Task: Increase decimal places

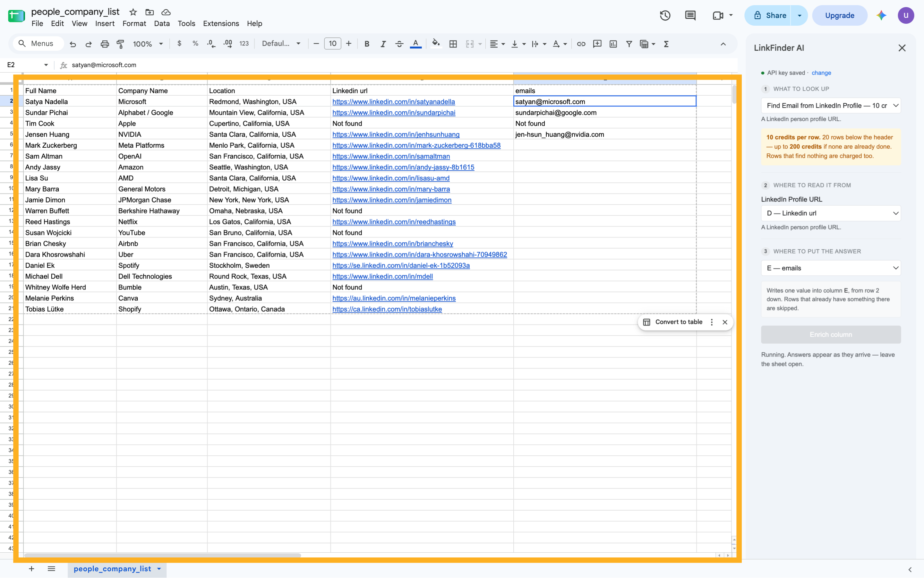Action: coord(228,44)
